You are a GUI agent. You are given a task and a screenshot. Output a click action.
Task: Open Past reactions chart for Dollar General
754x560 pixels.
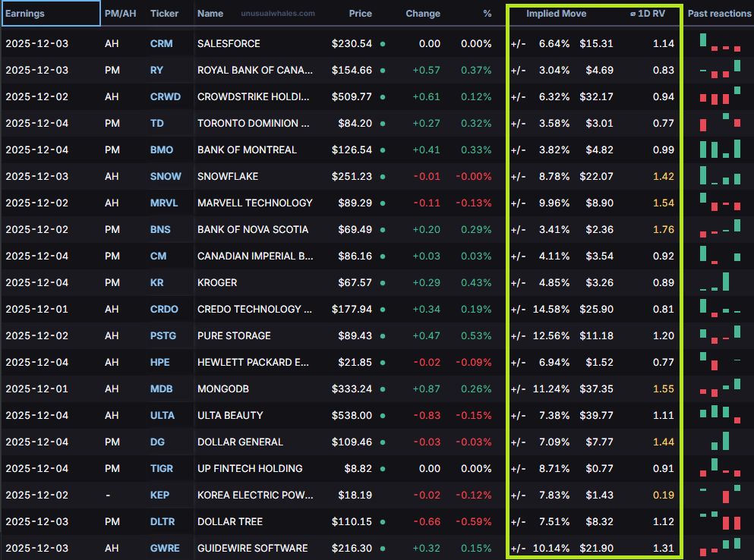(719, 441)
